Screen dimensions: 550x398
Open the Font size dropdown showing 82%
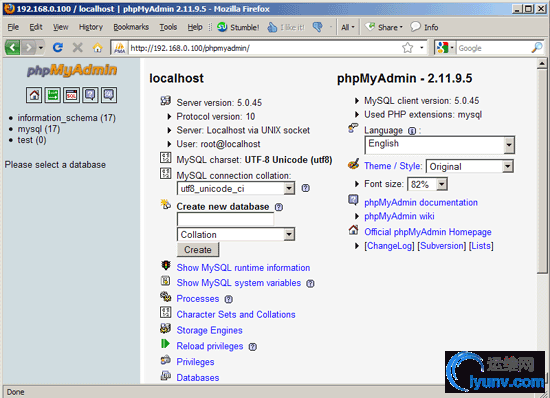[428, 184]
